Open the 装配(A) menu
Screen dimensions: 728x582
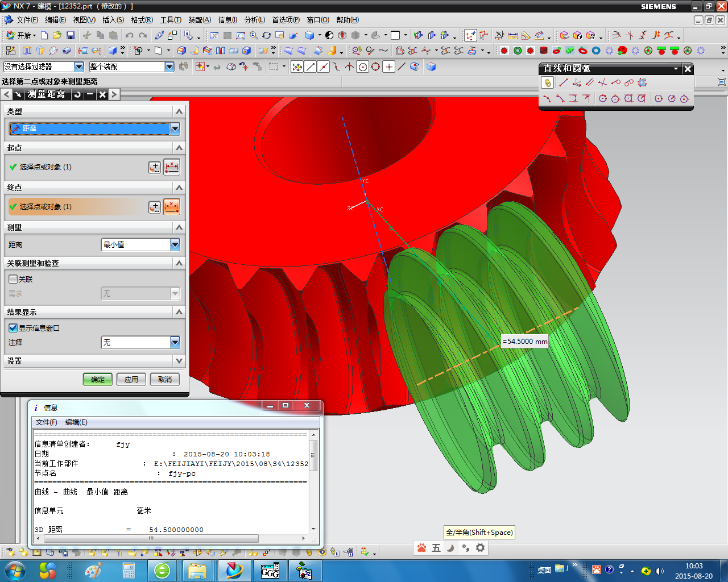200,20
